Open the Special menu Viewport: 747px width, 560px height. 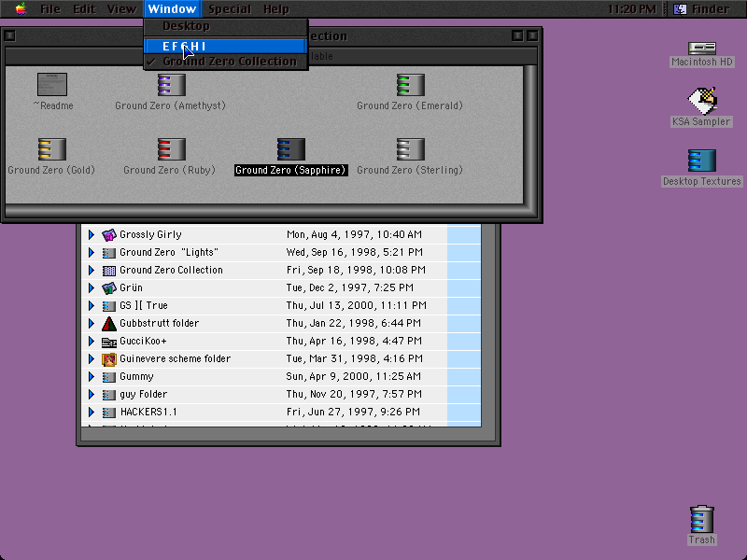230,9
